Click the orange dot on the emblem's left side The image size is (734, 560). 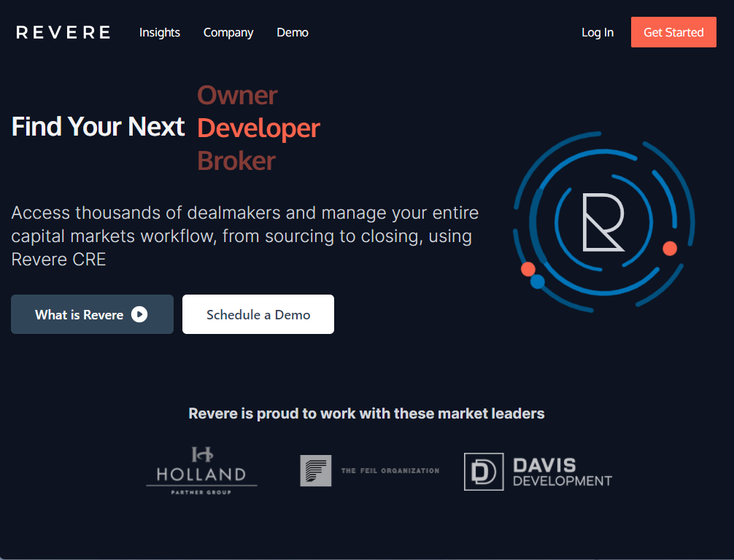point(528,269)
